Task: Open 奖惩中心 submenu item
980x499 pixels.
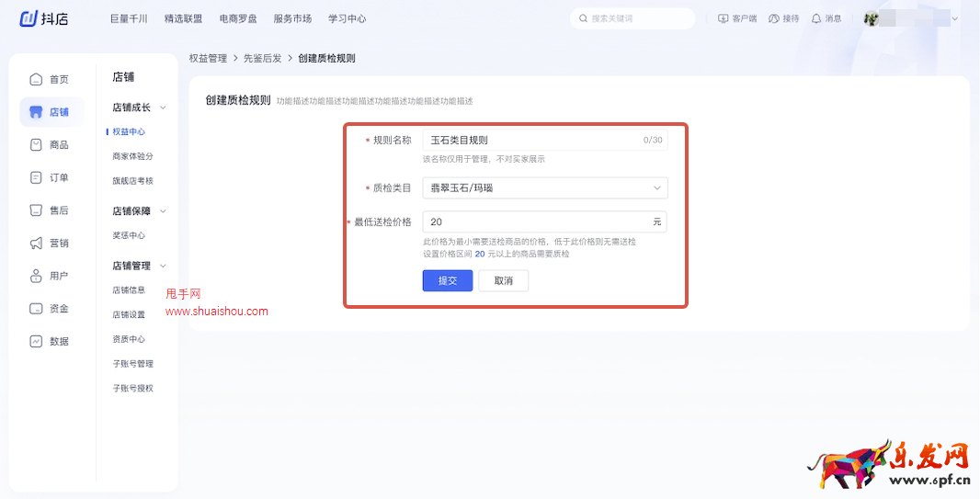Action: click(129, 235)
